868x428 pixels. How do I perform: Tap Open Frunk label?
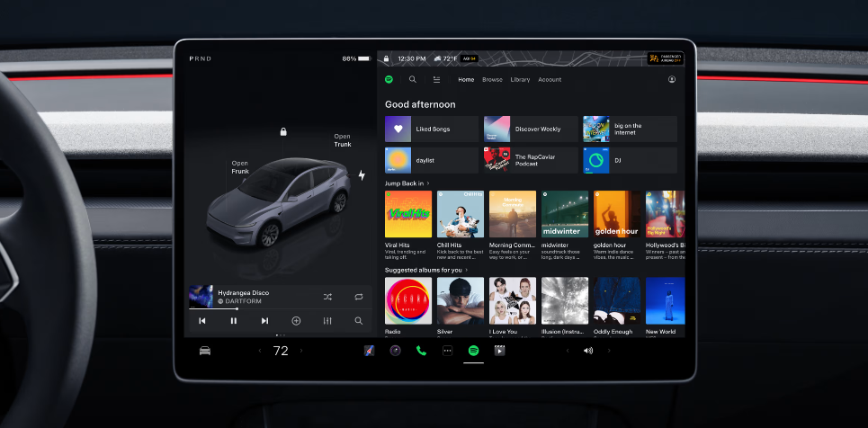point(240,167)
